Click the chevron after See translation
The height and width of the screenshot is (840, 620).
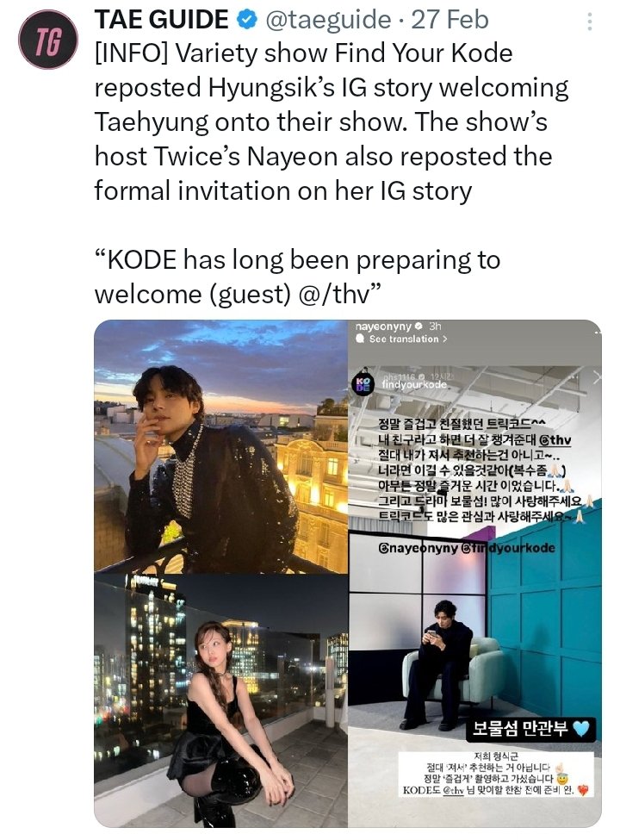coord(443,339)
